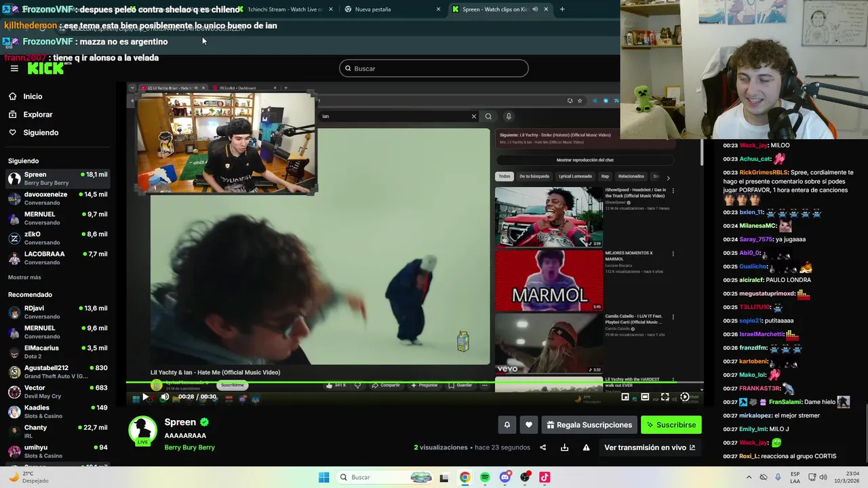Open the Windows Start menu

324,477
